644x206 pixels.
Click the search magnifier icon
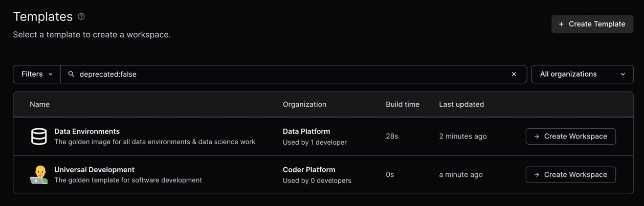71,74
